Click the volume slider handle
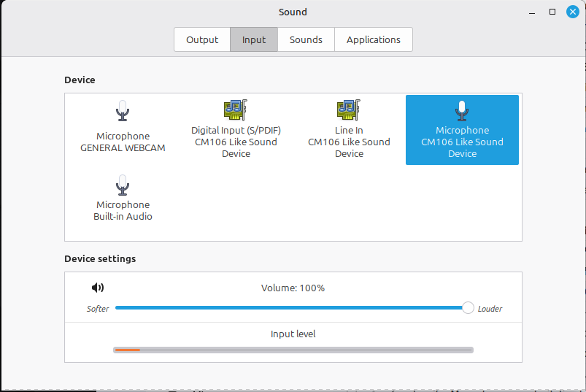Screen dimensions: 586x392 pos(468,308)
